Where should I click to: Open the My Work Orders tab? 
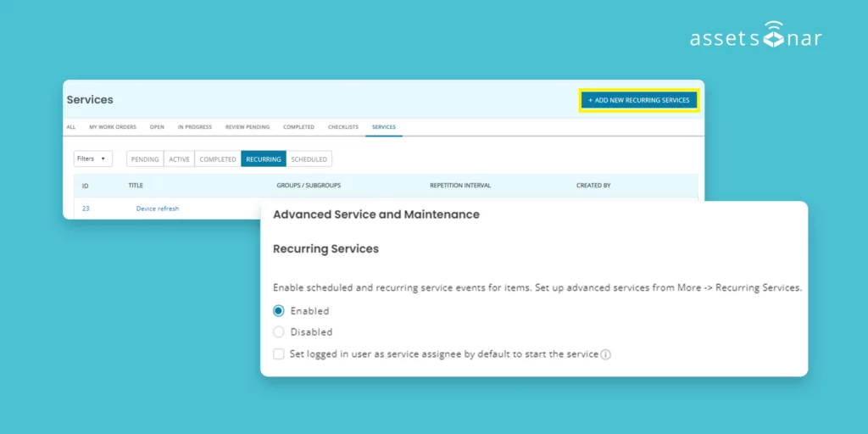coord(113,127)
